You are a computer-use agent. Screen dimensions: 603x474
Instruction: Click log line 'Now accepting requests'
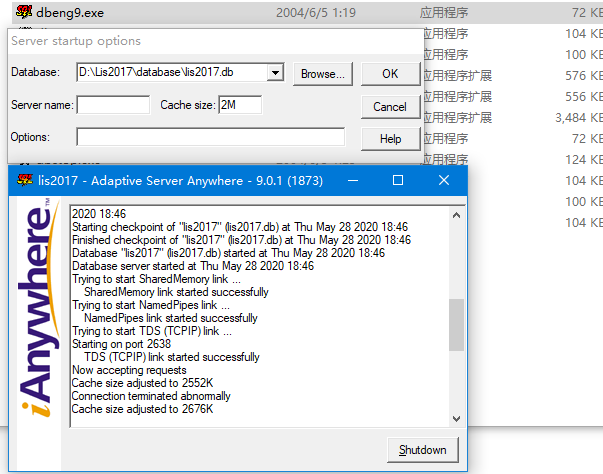click(129, 370)
